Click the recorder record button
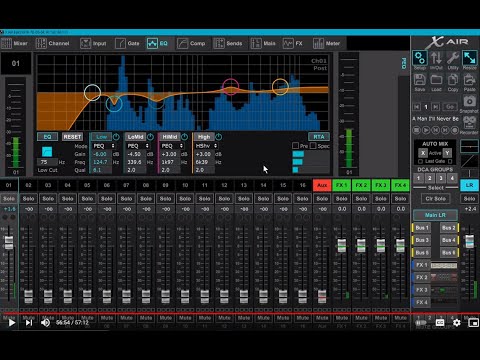The width and height of the screenshot is (480, 360). [x=455, y=130]
